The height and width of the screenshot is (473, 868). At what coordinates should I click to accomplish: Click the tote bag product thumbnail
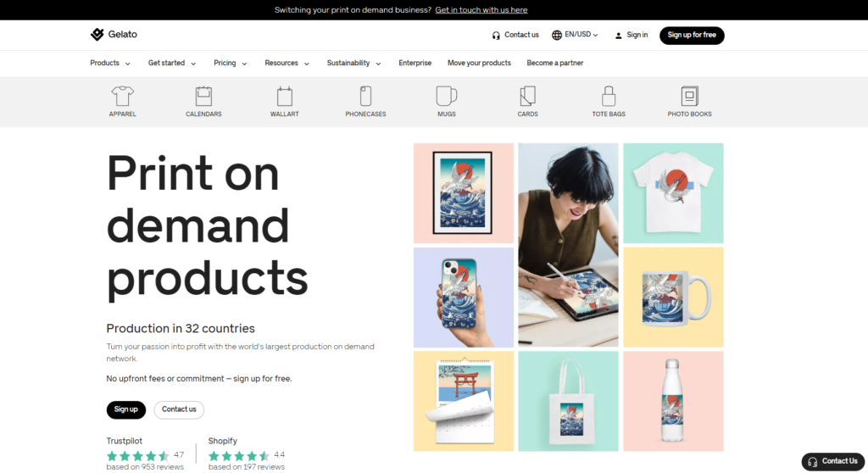click(568, 401)
